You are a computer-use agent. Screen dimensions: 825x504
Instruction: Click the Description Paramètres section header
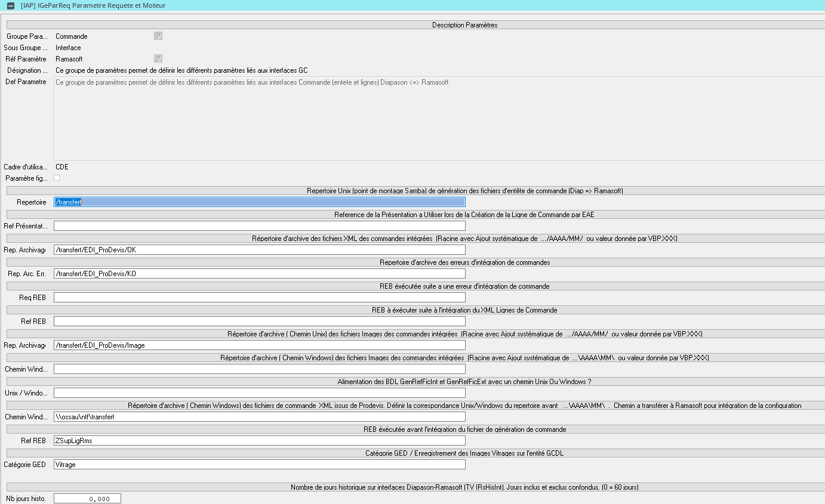[464, 25]
